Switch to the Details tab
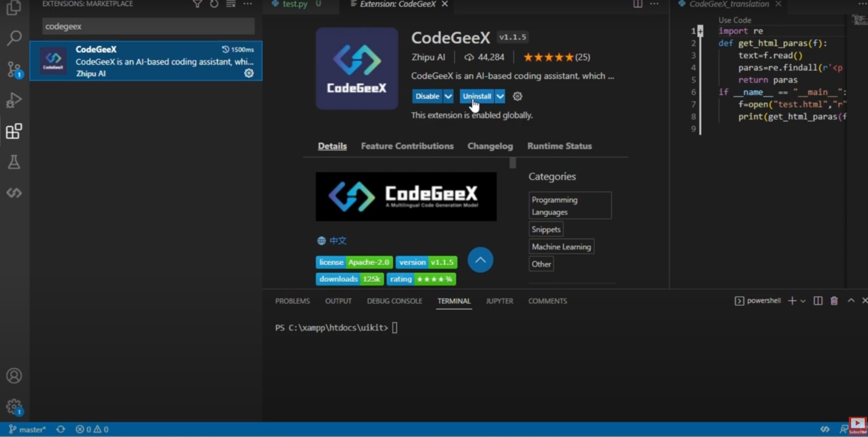The width and height of the screenshot is (868, 437). pyautogui.click(x=332, y=146)
